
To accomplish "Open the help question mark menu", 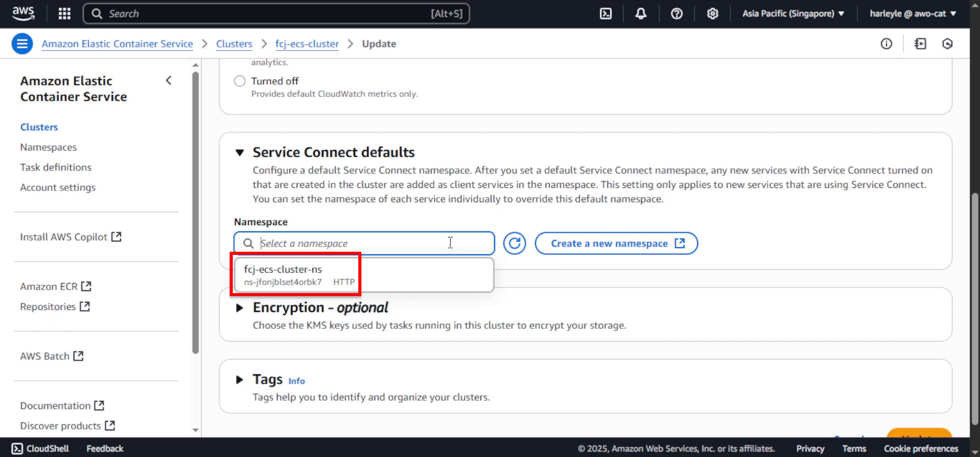I will [677, 14].
